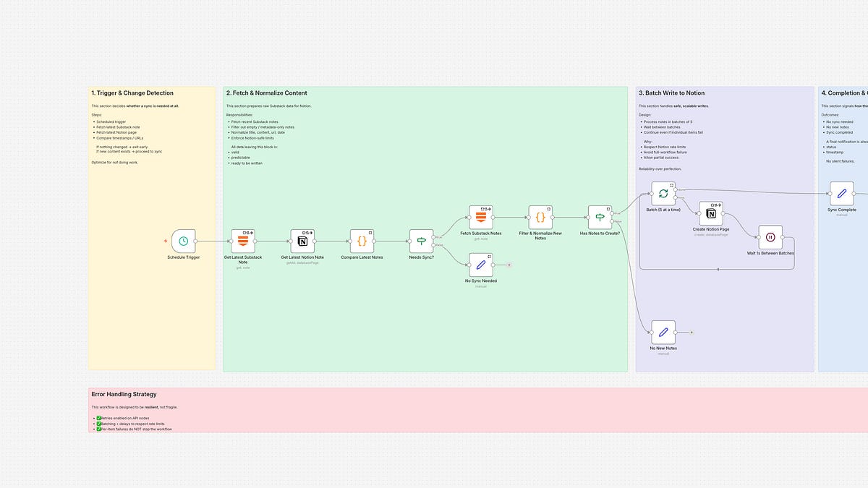Select the Has Notes to Create? node
The width and height of the screenshot is (868, 488).
[x=600, y=217]
